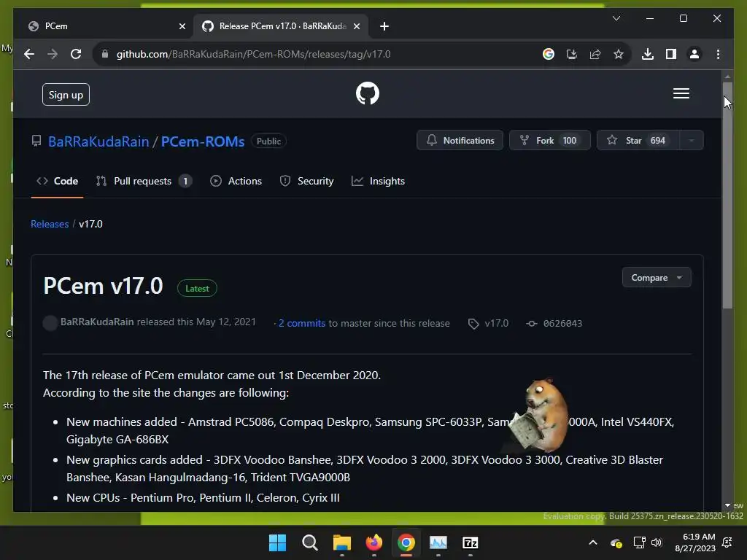This screenshot has height=560, width=747.
Task: Open the Actions tab
Action: point(236,181)
